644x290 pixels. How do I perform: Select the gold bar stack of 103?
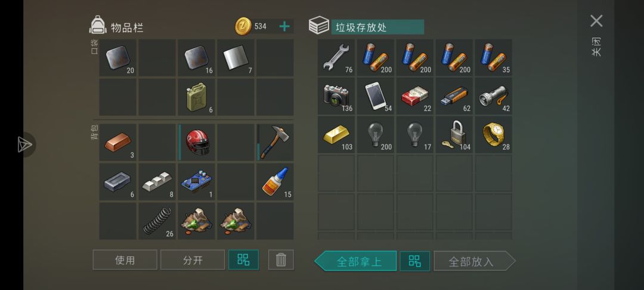[x=336, y=135]
